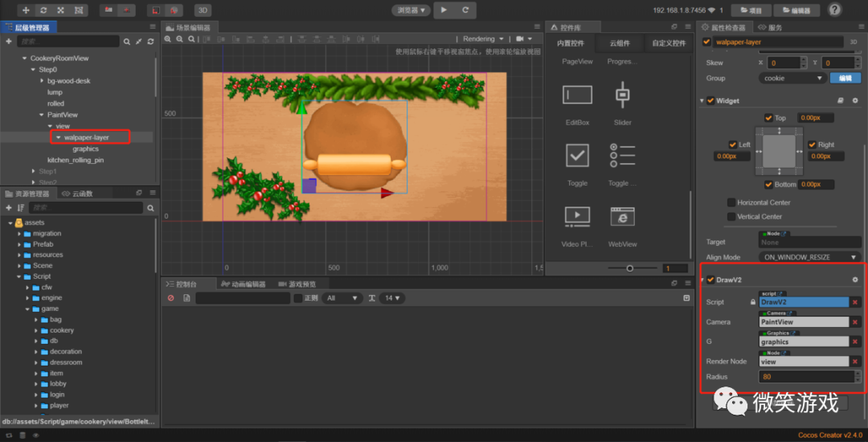The width and height of the screenshot is (868, 442).
Task: Select the cookery folder
Action: point(61,330)
